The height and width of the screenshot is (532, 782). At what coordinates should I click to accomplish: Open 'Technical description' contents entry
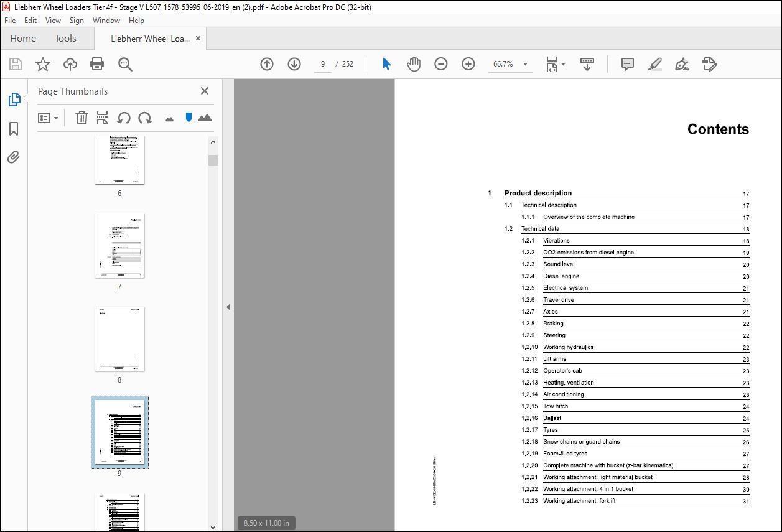[549, 205]
